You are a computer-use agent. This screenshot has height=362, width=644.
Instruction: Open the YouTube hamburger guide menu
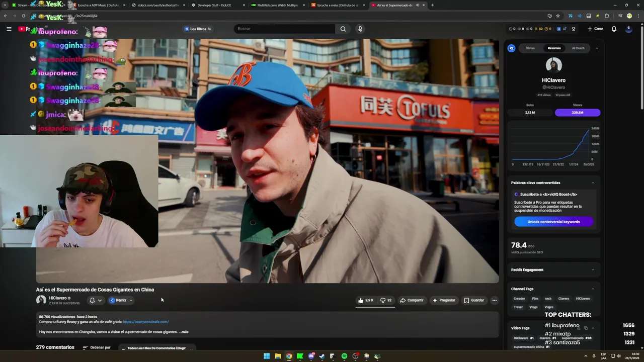coord(9,29)
